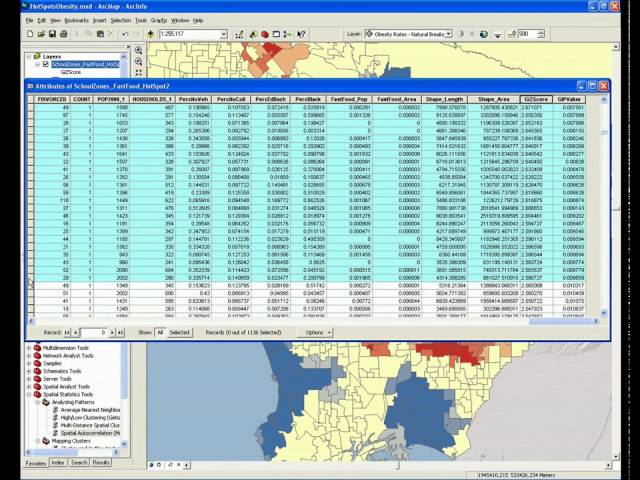Screen dimensions: 640x480
Task: Collapse the Analyzing Patterns toolset
Action: pyautogui.click(x=37, y=402)
